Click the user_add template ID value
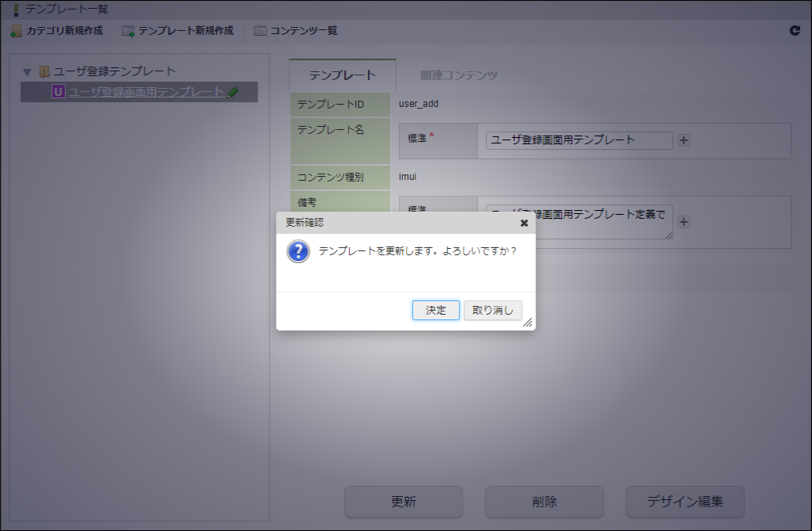This screenshot has height=531, width=812. pos(419,104)
